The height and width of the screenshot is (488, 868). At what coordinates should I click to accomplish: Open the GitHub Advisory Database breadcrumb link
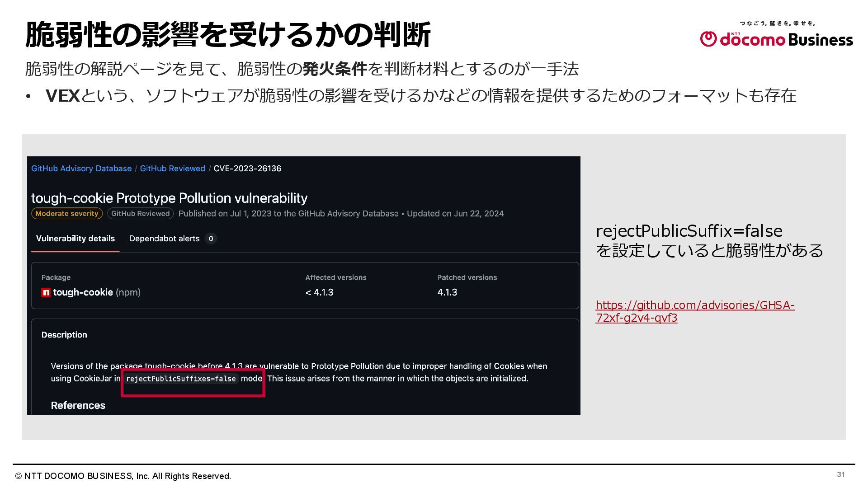pos(81,169)
